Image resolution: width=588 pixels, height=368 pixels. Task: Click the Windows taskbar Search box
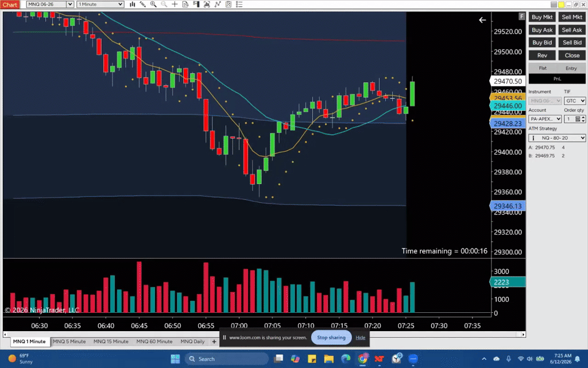226,359
